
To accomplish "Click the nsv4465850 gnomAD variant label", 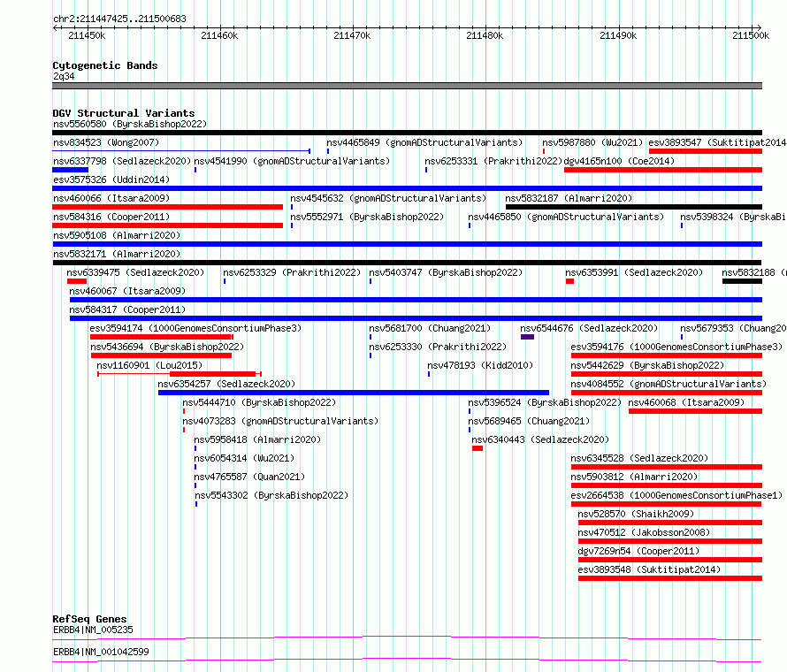I will pos(566,217).
